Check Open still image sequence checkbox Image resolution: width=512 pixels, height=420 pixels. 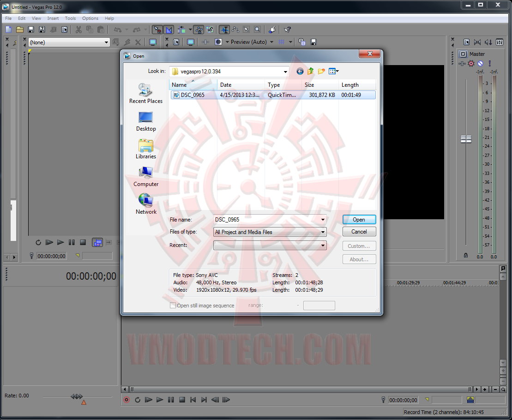tap(173, 306)
